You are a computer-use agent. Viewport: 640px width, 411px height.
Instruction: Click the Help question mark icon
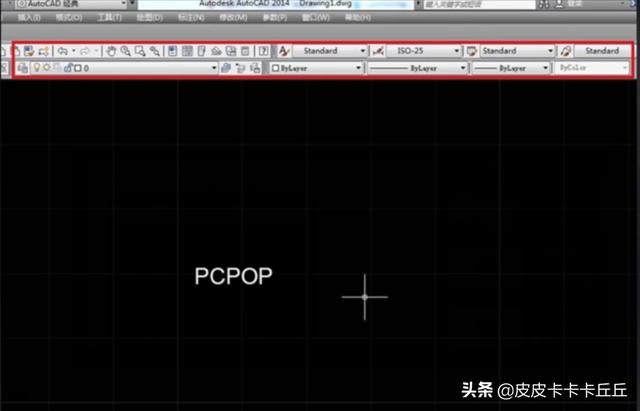coord(264,51)
